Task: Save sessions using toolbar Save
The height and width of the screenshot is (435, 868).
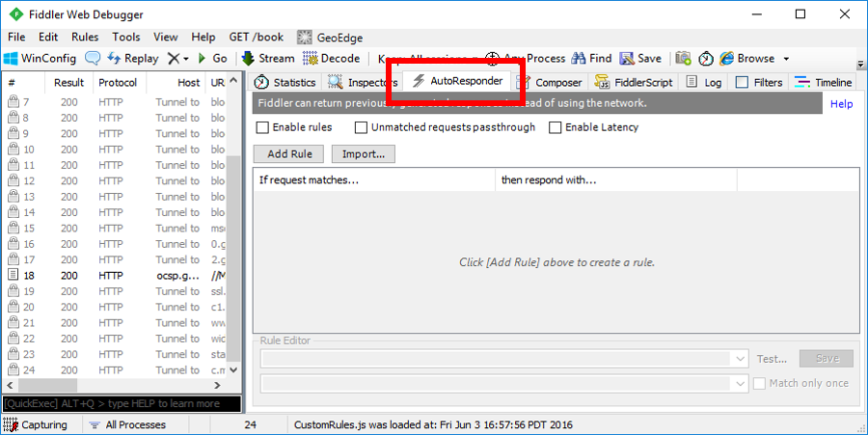Action: (x=640, y=58)
